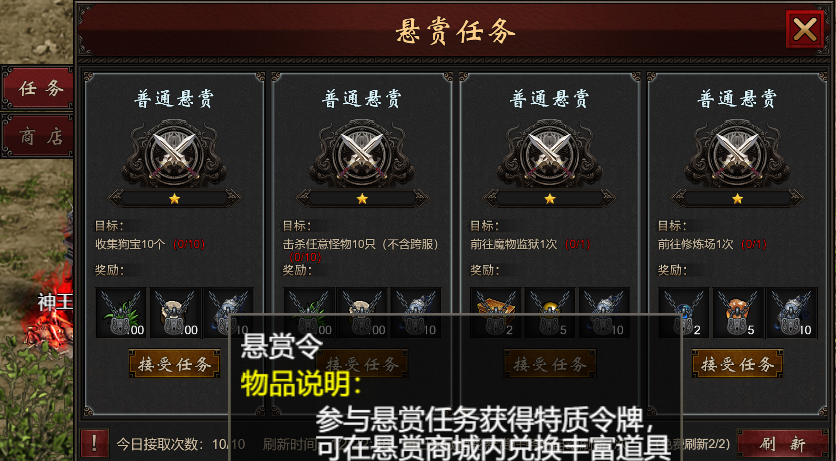
Task: Click the 刷新 button
Action: [x=782, y=443]
